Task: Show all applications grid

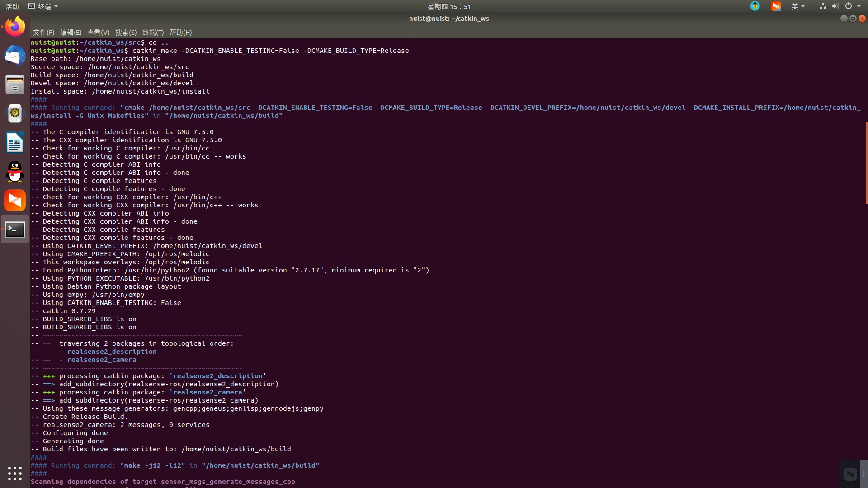Action: (15, 473)
